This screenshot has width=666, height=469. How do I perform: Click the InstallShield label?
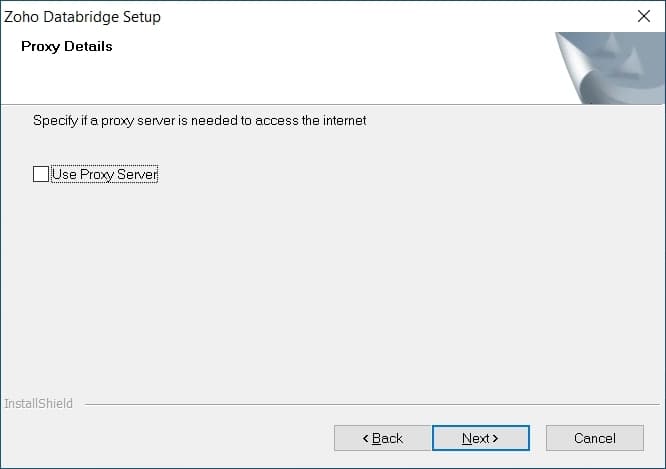pos(38,403)
